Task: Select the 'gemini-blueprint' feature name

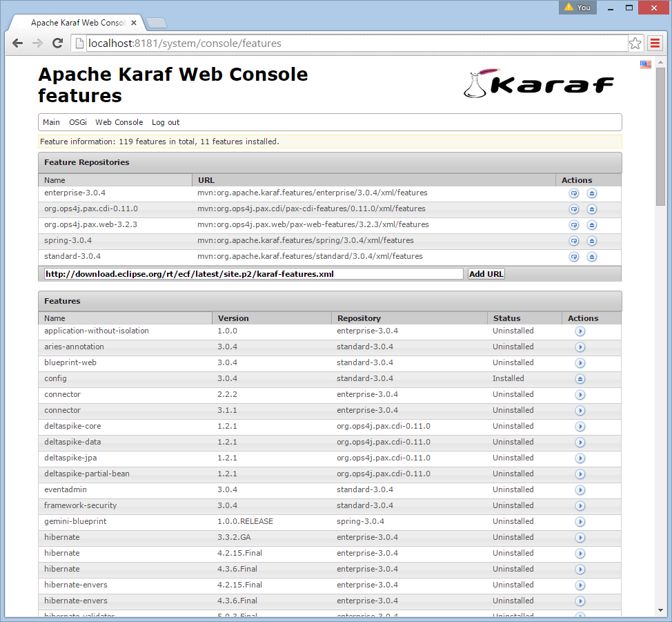Action: tap(75, 521)
